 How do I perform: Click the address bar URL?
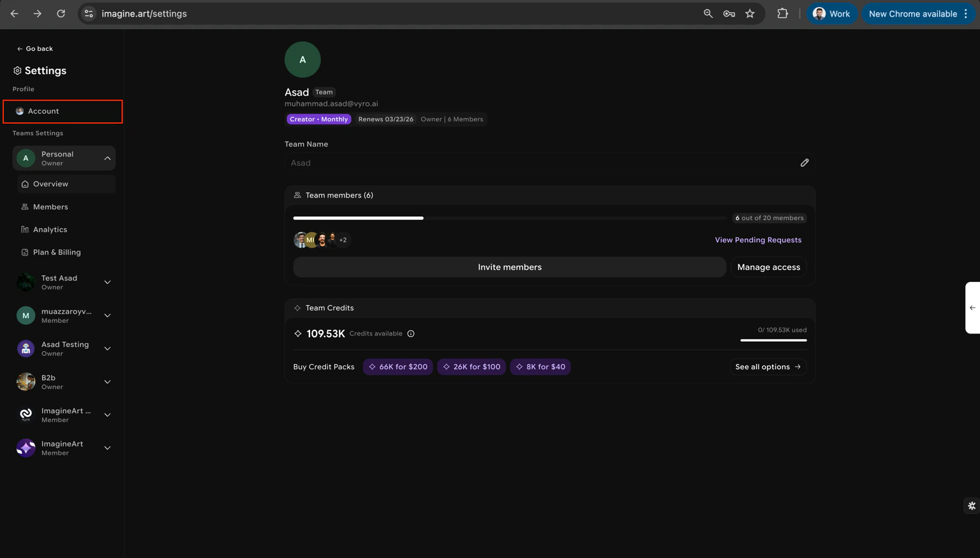click(x=144, y=13)
